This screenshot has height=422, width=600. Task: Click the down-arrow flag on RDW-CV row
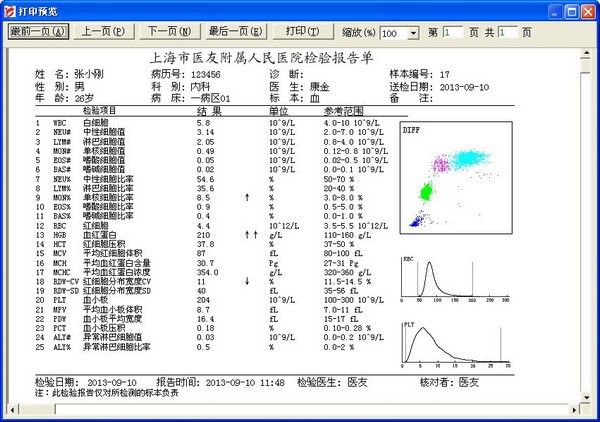[x=245, y=282]
